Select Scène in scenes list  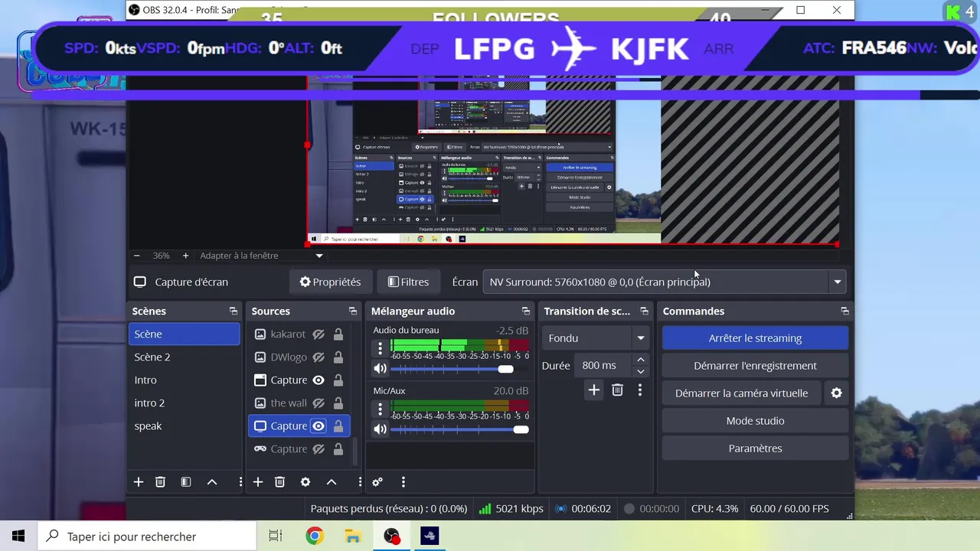click(184, 334)
